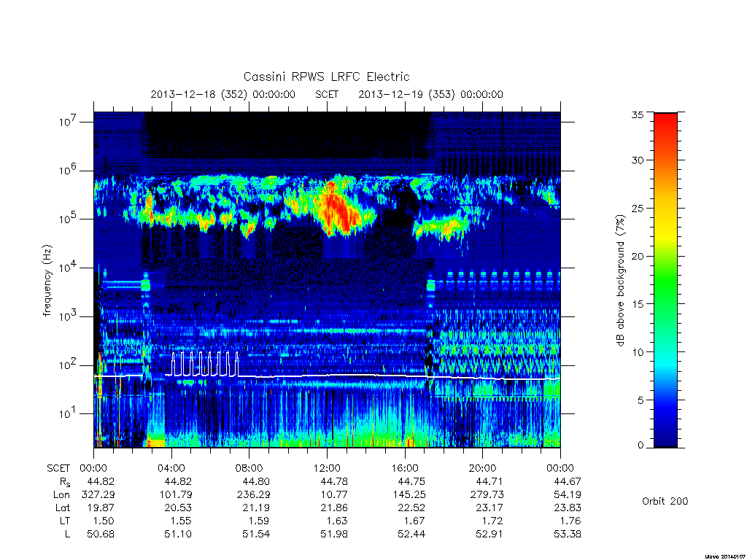Click the L value 50.68
The image size is (747, 560).
(101, 534)
